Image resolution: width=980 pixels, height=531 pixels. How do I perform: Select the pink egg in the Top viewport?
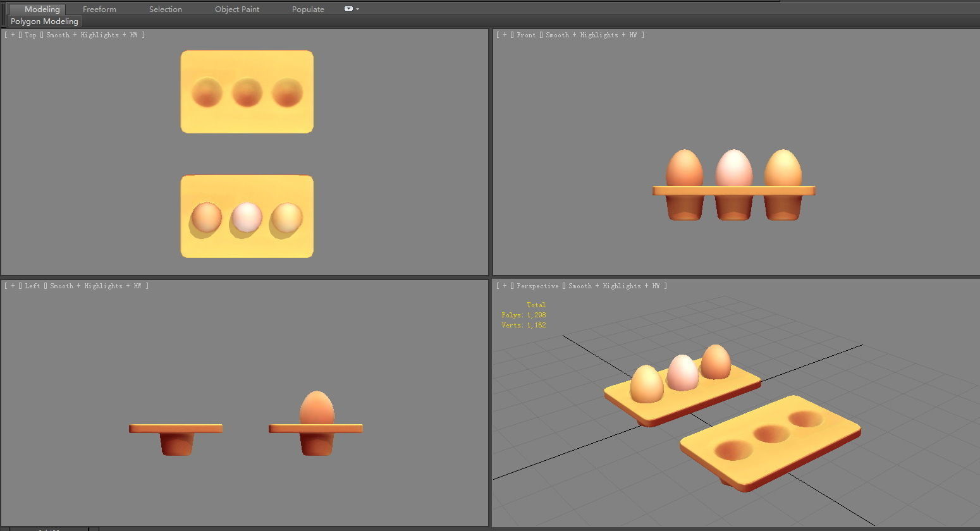tap(247, 217)
